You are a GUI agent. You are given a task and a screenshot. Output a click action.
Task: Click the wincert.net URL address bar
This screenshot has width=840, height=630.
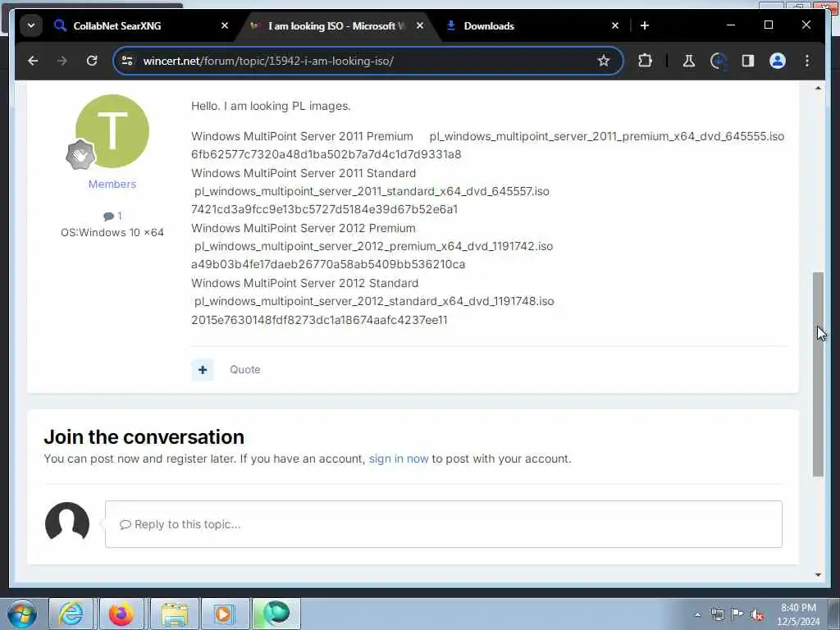(x=367, y=61)
